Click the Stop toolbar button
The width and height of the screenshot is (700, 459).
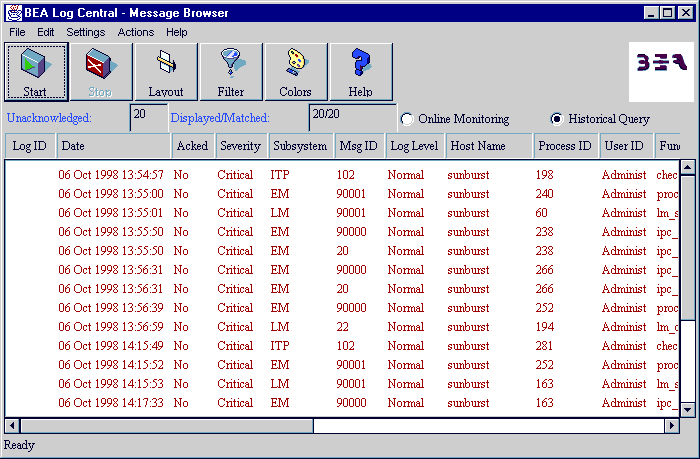101,72
